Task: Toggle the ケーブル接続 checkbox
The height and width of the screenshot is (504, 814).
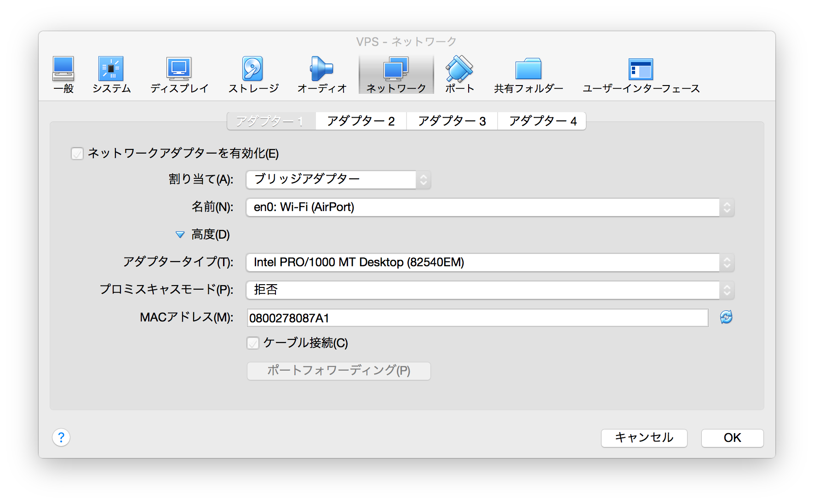Action: coord(253,343)
